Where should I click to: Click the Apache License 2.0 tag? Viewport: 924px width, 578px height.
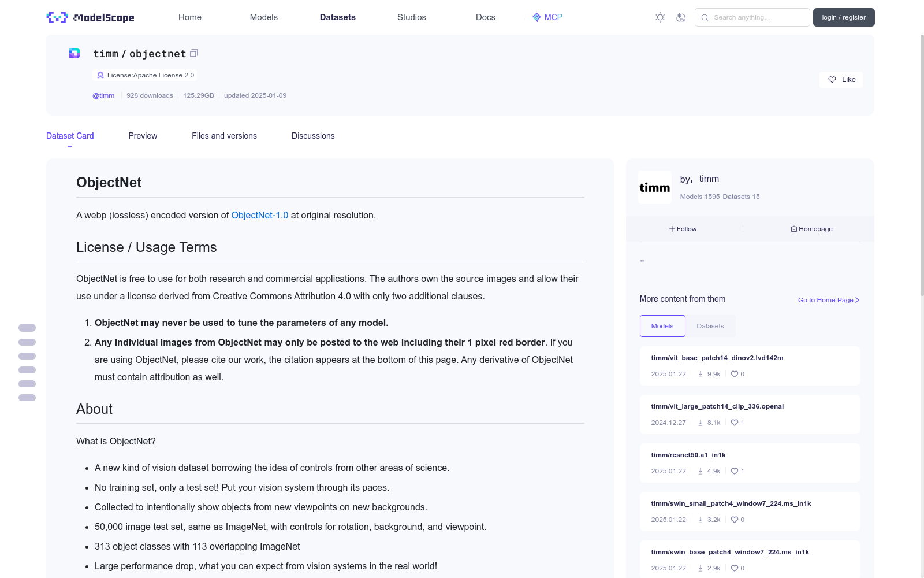(x=145, y=75)
